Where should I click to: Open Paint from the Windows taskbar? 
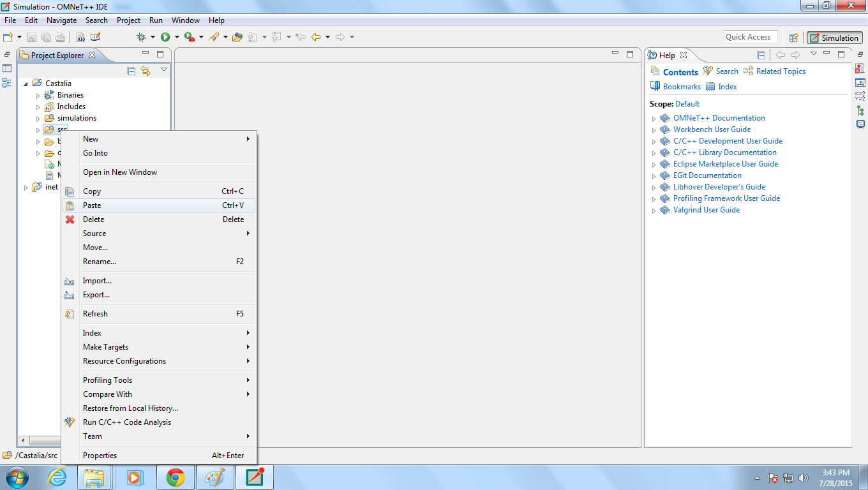click(214, 477)
